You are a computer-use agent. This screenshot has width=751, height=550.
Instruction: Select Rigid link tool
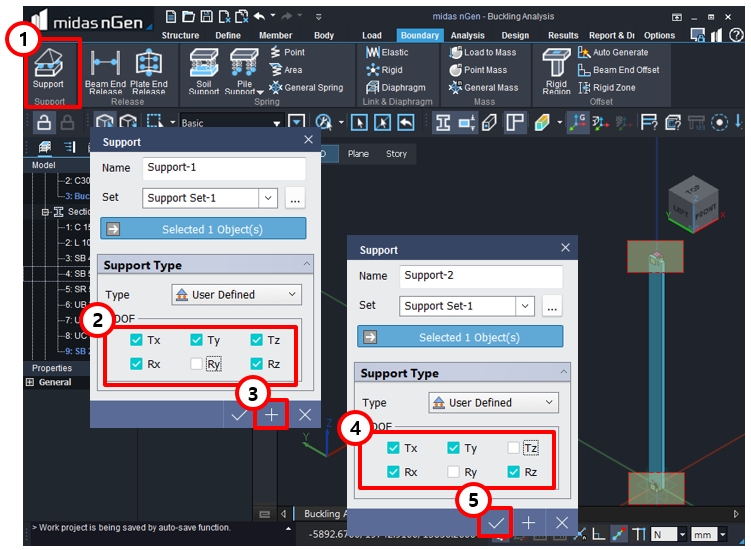click(384, 69)
